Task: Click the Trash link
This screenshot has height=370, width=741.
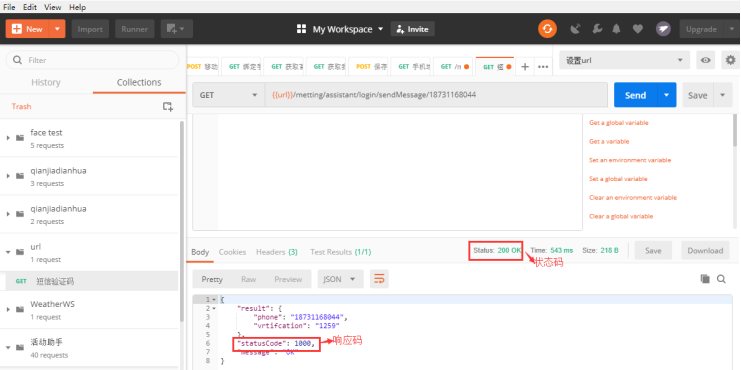Action: point(21,106)
